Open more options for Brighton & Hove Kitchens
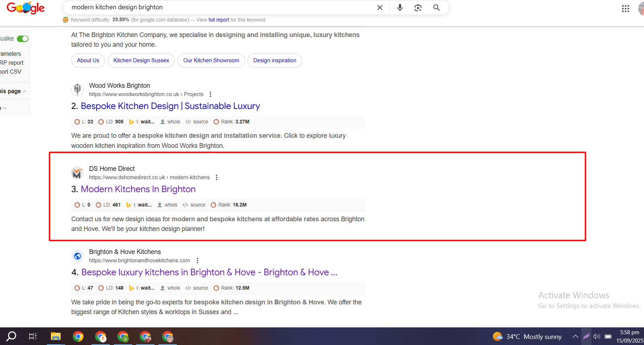644x345 pixels. pos(197,261)
